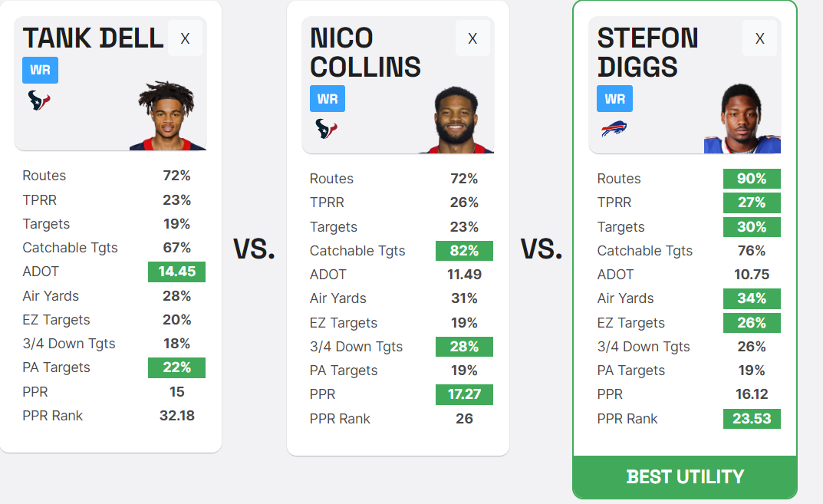Screen dimensions: 823x504
Task: Click the Best Utility banner
Action: [x=685, y=476]
